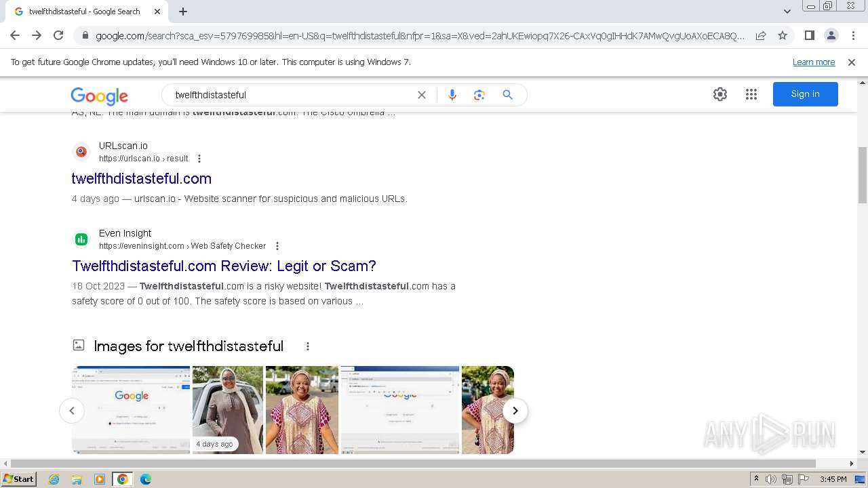
Task: Click the search query input field
Action: click(x=292, y=95)
